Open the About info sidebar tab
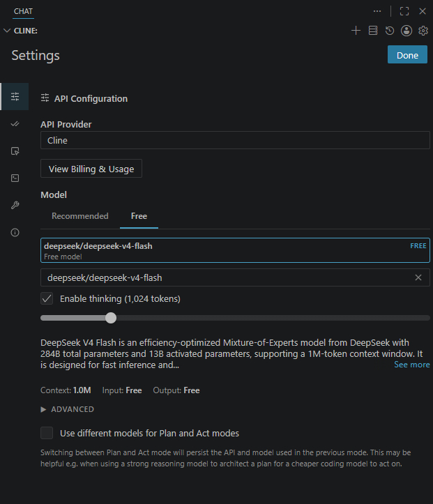 (x=15, y=232)
